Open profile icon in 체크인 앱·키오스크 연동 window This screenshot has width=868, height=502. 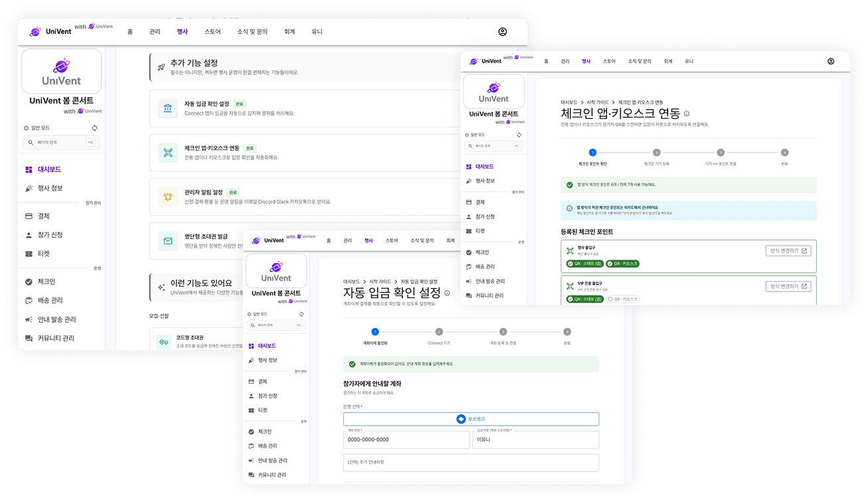click(831, 61)
